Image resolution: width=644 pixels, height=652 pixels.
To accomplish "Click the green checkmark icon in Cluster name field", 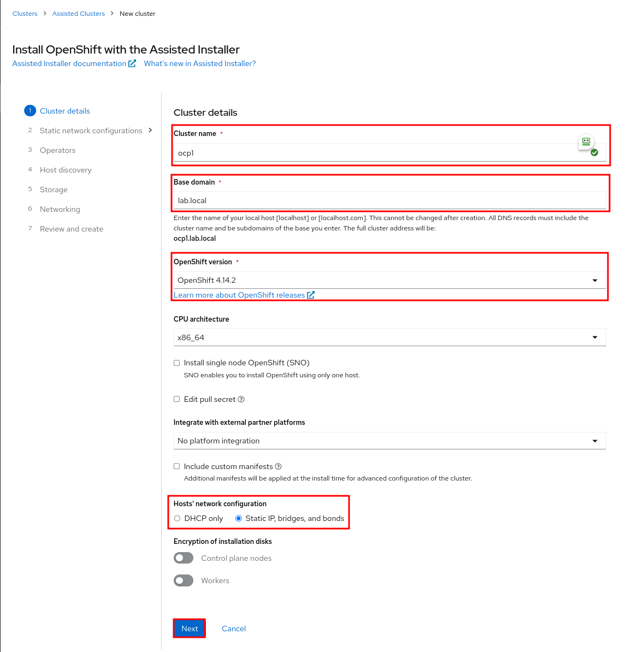I will pos(594,152).
